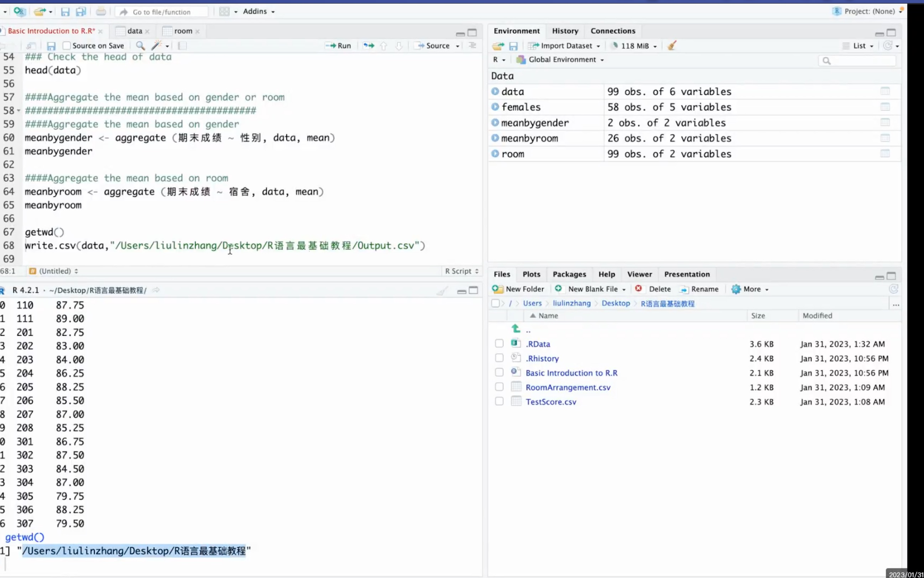
Task: Open the code tools magic wand
Action: pos(157,46)
